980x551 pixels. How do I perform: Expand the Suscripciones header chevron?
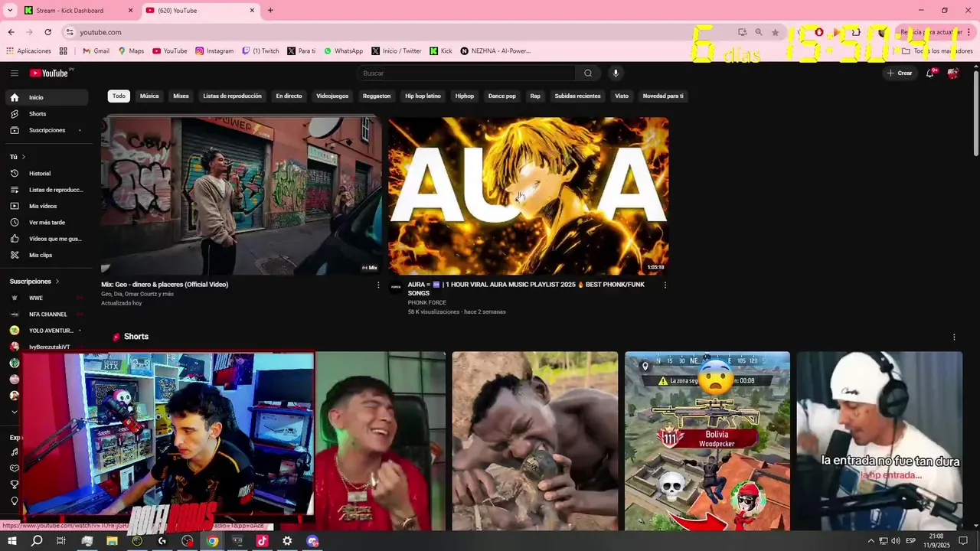point(57,282)
